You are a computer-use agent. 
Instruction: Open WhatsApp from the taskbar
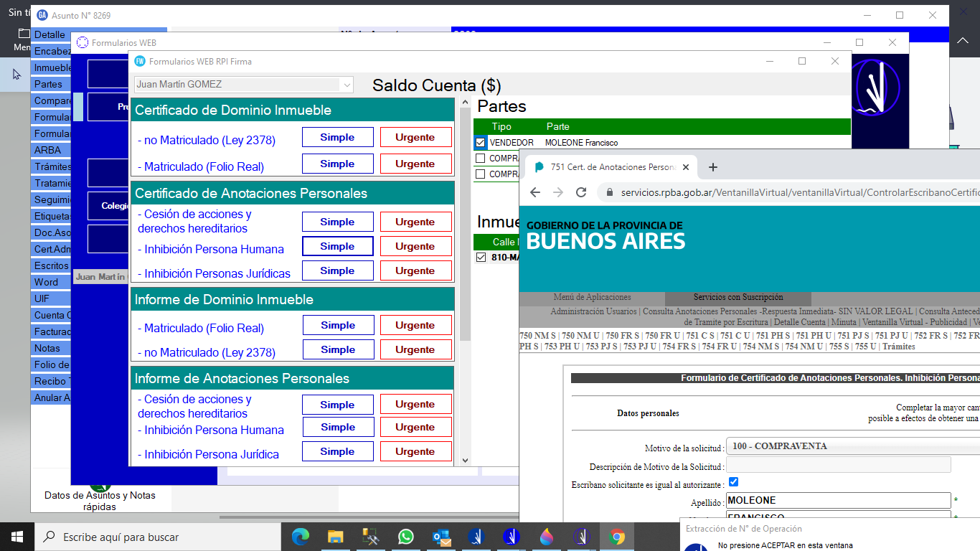(406, 537)
